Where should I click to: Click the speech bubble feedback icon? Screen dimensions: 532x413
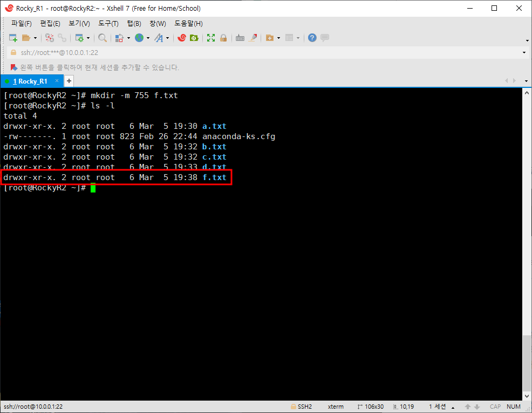325,38
